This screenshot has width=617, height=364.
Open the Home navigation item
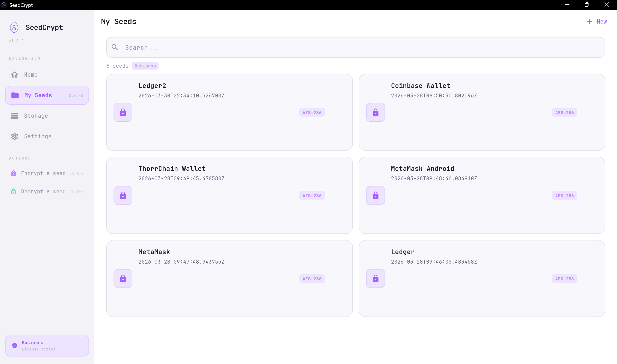pyautogui.click(x=31, y=75)
